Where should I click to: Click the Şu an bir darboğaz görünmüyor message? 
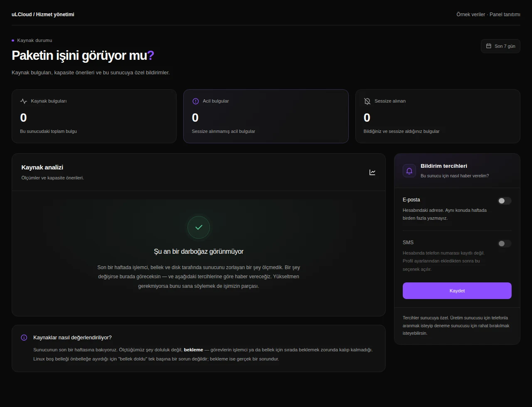(x=199, y=251)
